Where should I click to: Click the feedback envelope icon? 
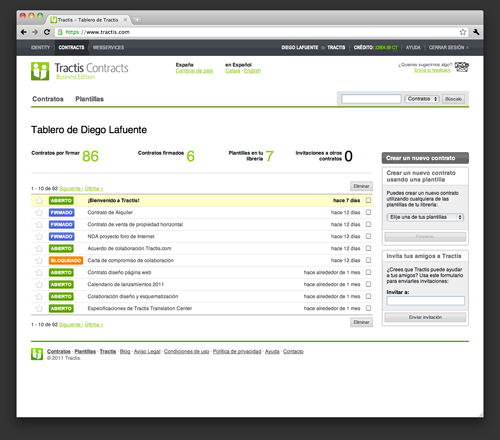462,67
